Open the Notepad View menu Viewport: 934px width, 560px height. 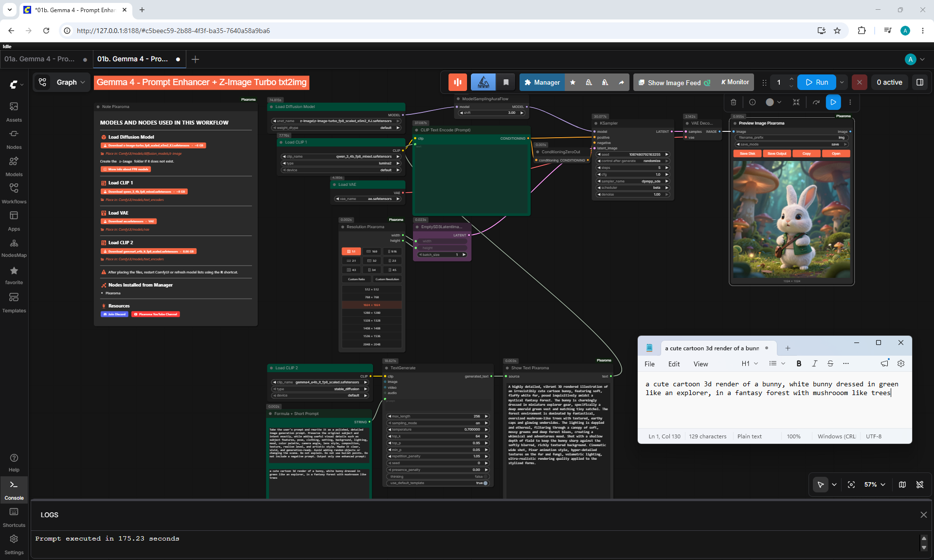point(700,364)
